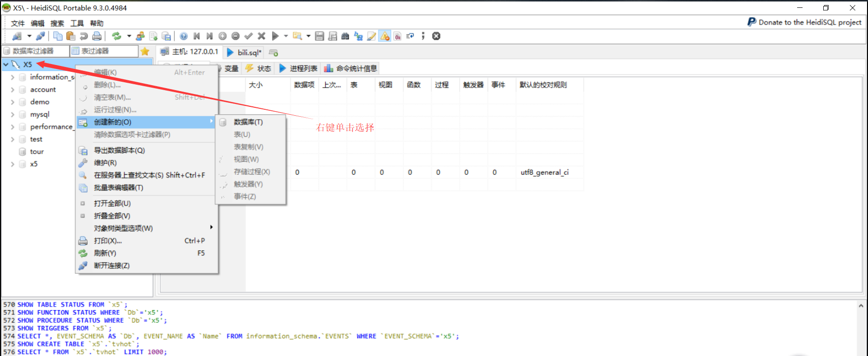Select 批量表编辑器(T) context menu entry
The width and height of the screenshot is (868, 356).
[x=147, y=188]
